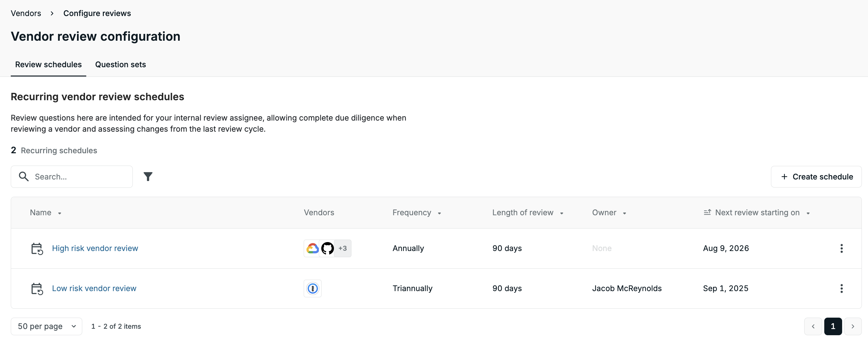
Task: Click the plus icon in Create schedule
Action: click(x=784, y=177)
